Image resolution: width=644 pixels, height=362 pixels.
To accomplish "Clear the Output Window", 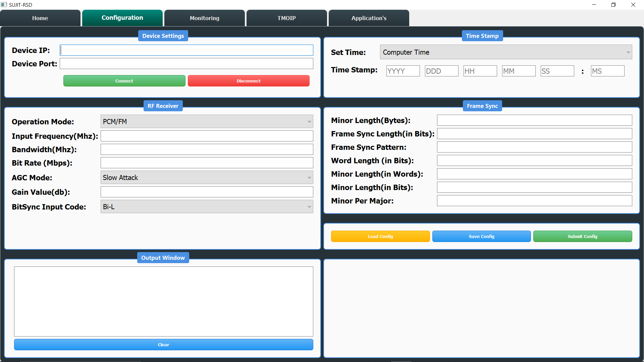I will tap(163, 345).
